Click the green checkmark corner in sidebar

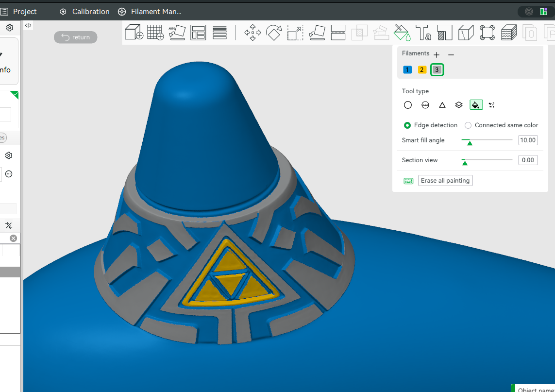[x=15, y=94]
